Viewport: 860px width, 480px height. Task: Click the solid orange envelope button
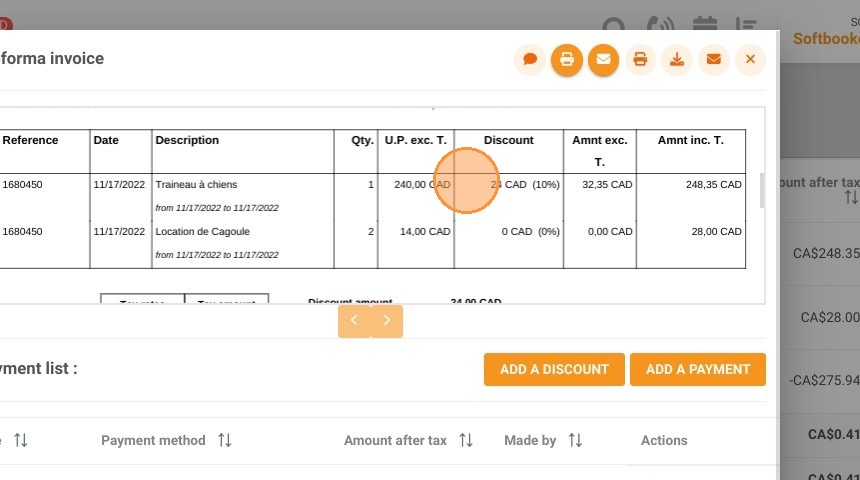[x=603, y=59]
